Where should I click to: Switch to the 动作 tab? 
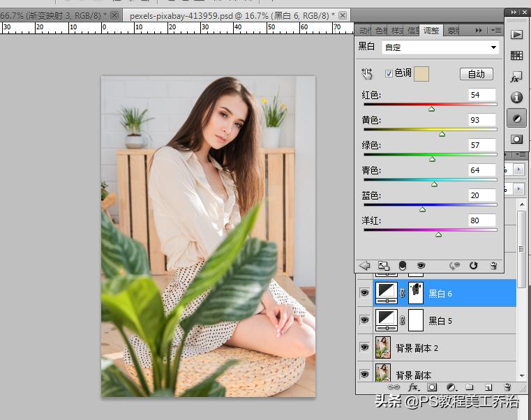click(x=364, y=31)
